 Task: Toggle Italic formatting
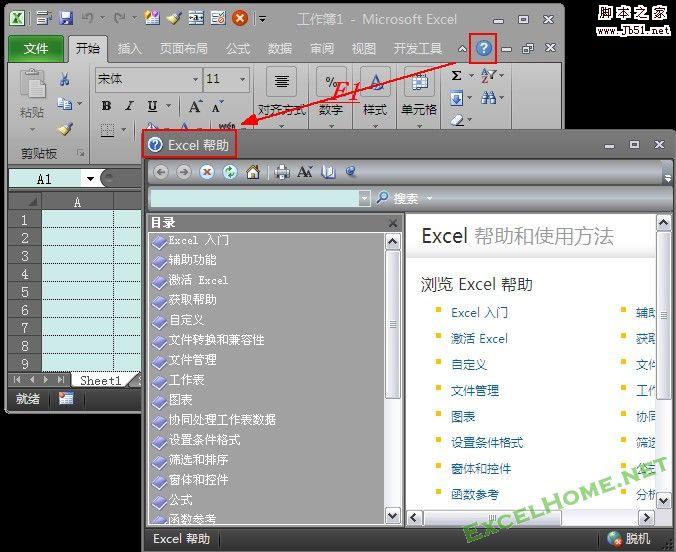pyautogui.click(x=129, y=106)
